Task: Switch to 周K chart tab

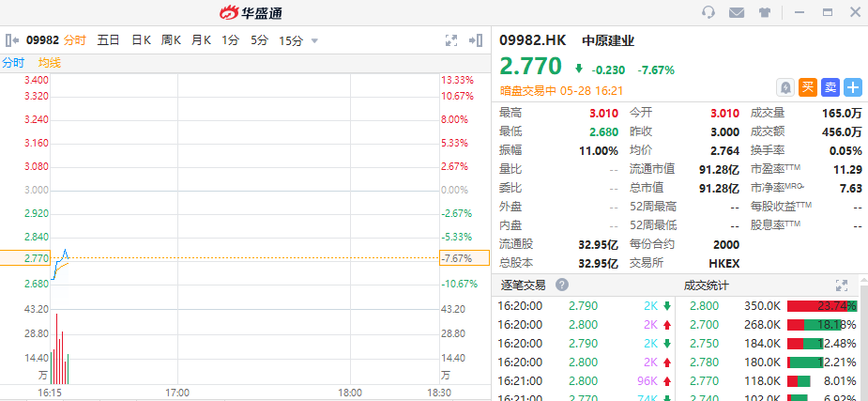Action: pyautogui.click(x=171, y=39)
